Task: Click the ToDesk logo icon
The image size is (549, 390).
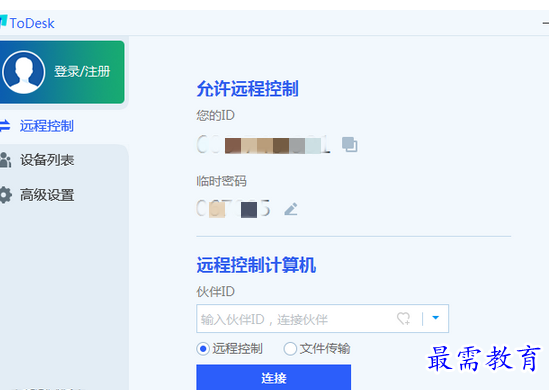Action: [3, 21]
